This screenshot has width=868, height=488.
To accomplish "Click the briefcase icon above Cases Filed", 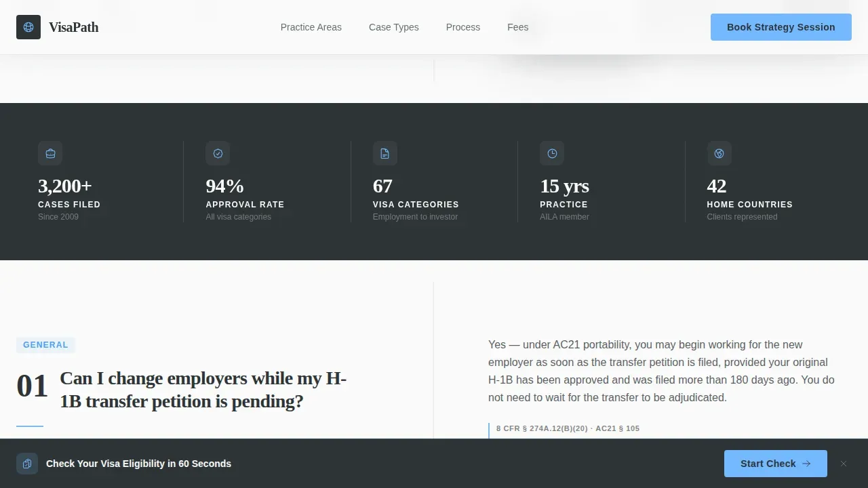I will [x=50, y=153].
